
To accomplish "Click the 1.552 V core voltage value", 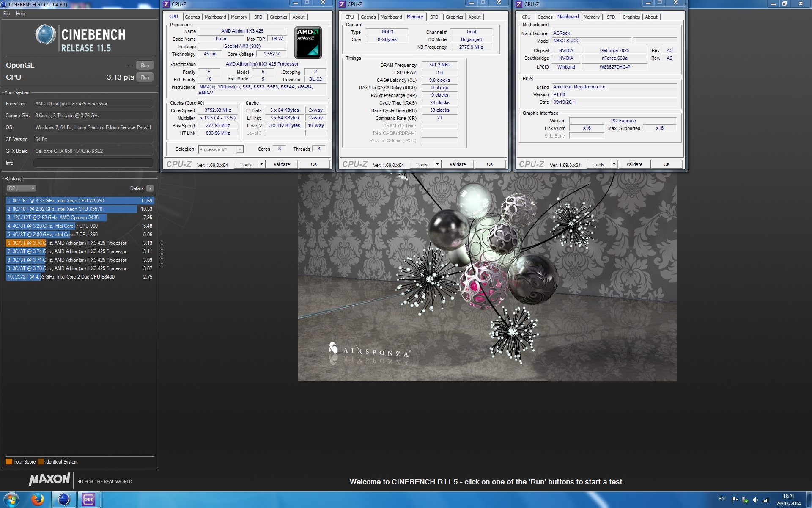I will (271, 54).
